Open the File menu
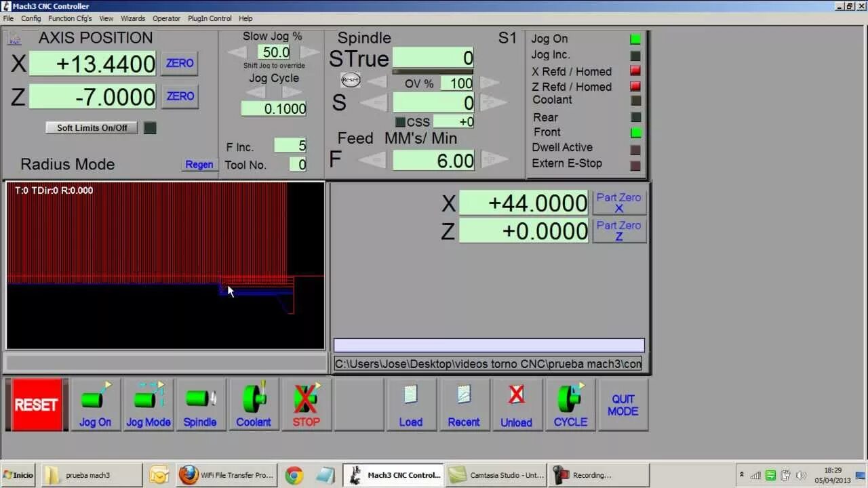Image resolution: width=868 pixels, height=488 pixels. click(x=8, y=18)
